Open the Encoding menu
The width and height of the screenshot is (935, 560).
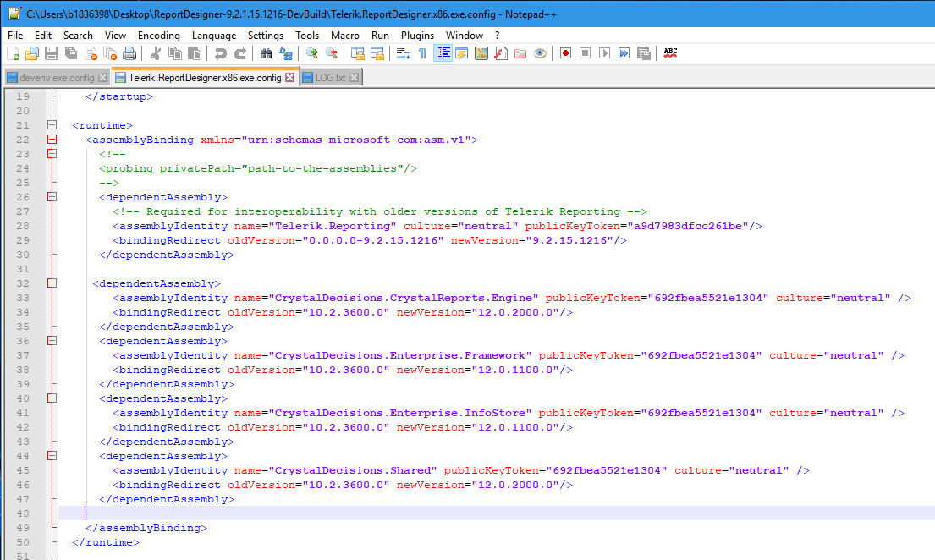159,36
